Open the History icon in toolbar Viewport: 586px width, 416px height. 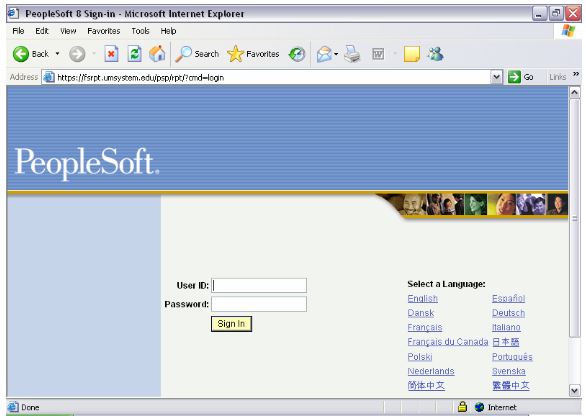297,54
